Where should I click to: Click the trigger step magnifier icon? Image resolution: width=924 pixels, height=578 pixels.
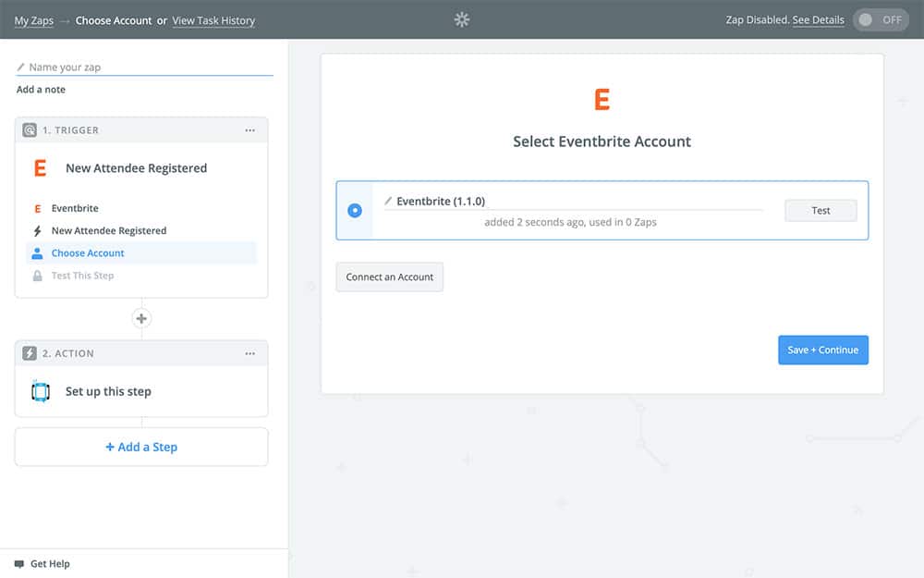[x=30, y=130]
